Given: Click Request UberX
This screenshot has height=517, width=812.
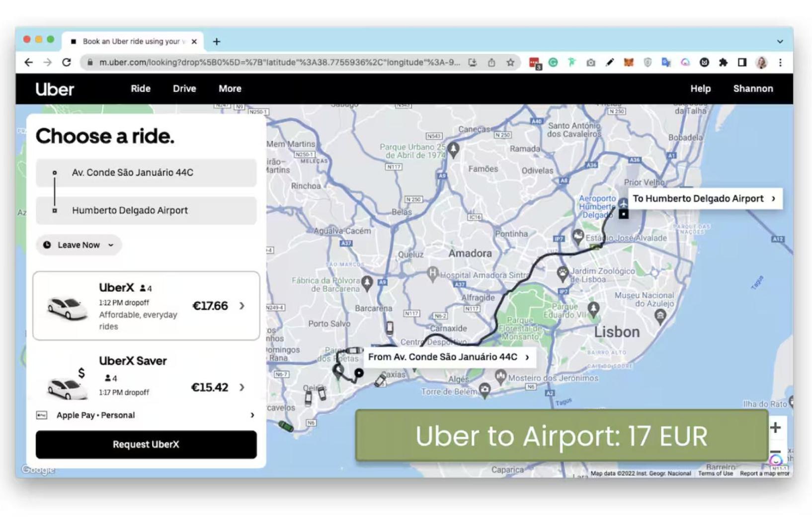Looking at the screenshot, I should [x=146, y=444].
